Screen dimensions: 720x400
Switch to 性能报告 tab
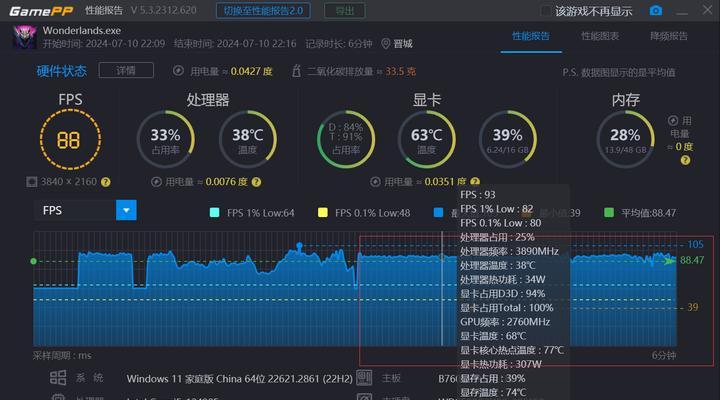(531, 36)
